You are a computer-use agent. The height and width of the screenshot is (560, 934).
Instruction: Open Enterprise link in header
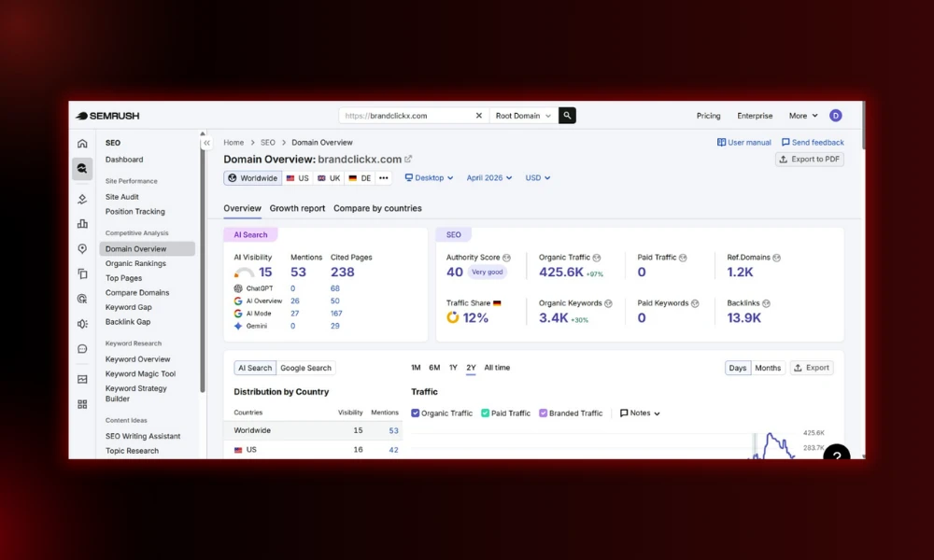(x=755, y=116)
